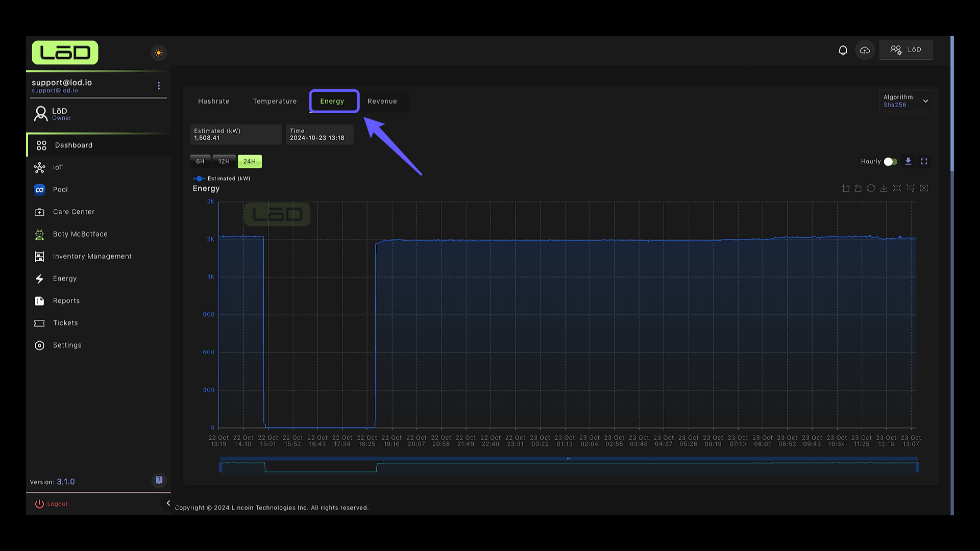The image size is (980, 551).
Task: Click the cloud upload icon in header
Action: point(865,50)
